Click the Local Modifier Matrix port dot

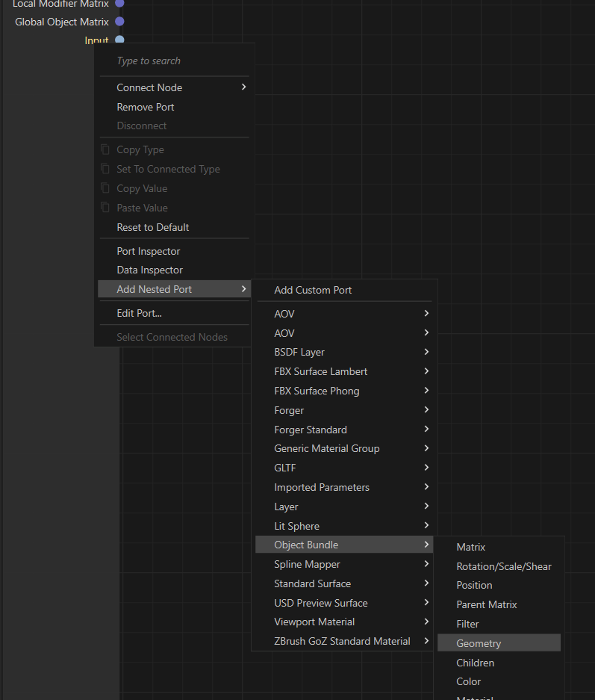click(x=119, y=4)
